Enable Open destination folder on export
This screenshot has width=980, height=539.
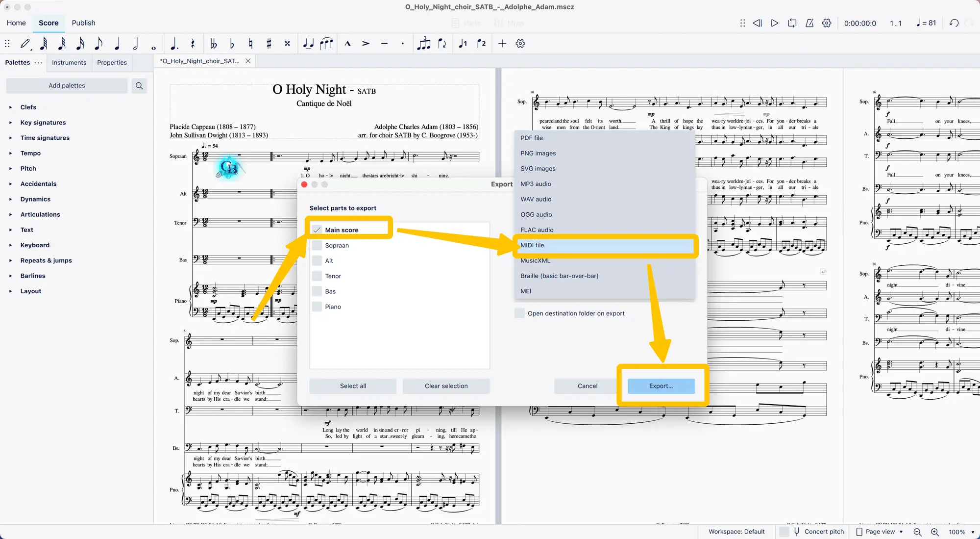pyautogui.click(x=519, y=313)
